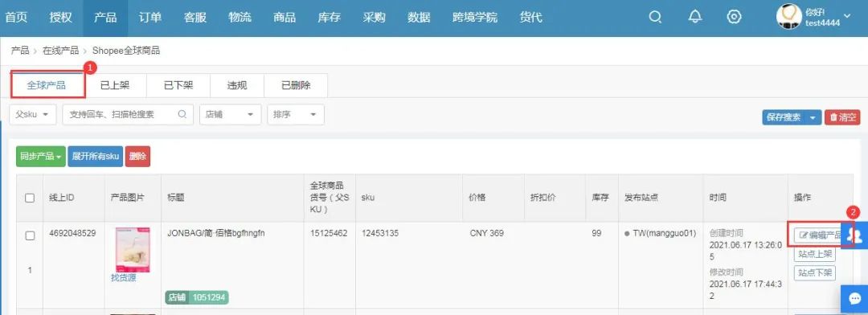This screenshot has width=868, height=315.
Task: Open the 商品 menu
Action: tap(284, 17)
